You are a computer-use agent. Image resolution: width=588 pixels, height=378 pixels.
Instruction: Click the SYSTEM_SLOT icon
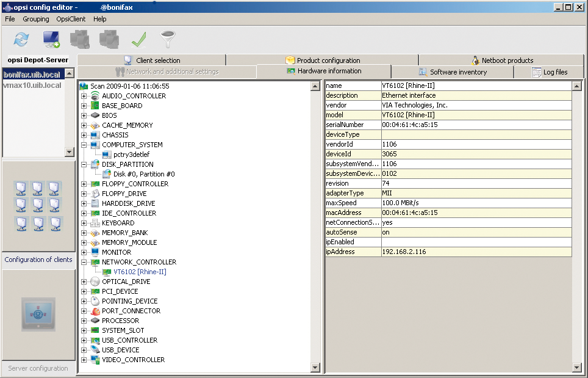[95, 330]
